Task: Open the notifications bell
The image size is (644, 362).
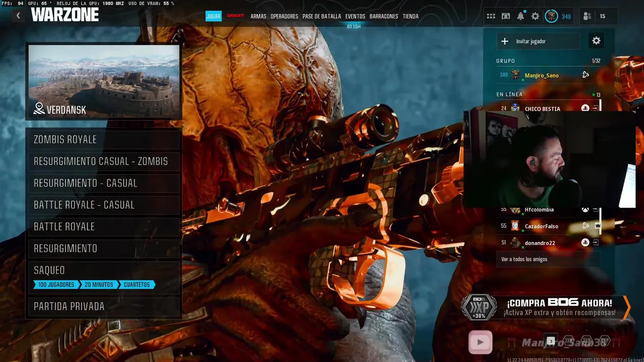Action: (521, 16)
